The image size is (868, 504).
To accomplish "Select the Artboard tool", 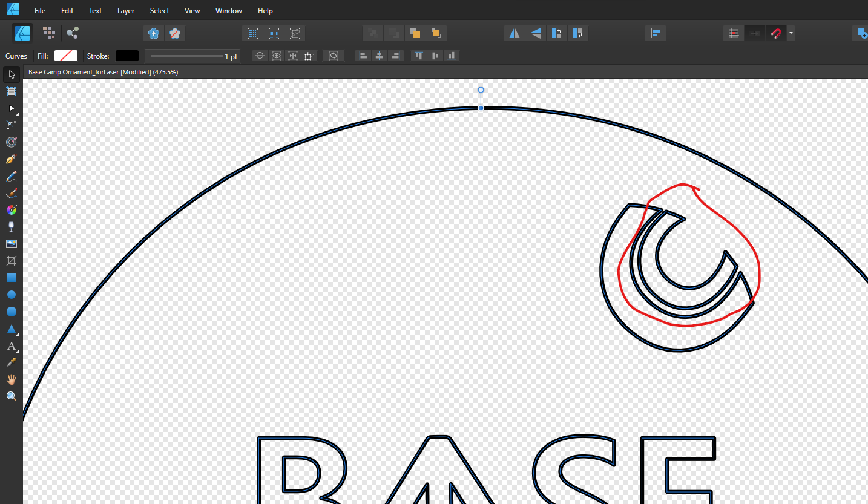I will coord(11,91).
